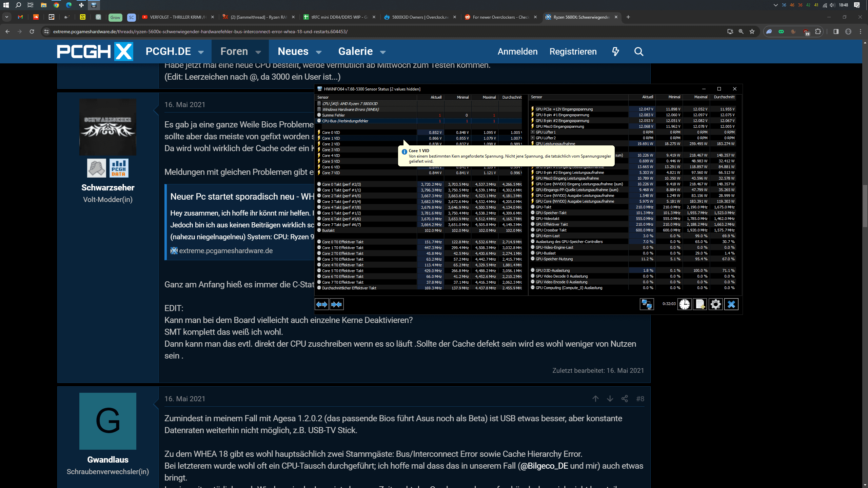Expand the Neues menu dropdown
Screen dimensions: 868x488
click(319, 52)
